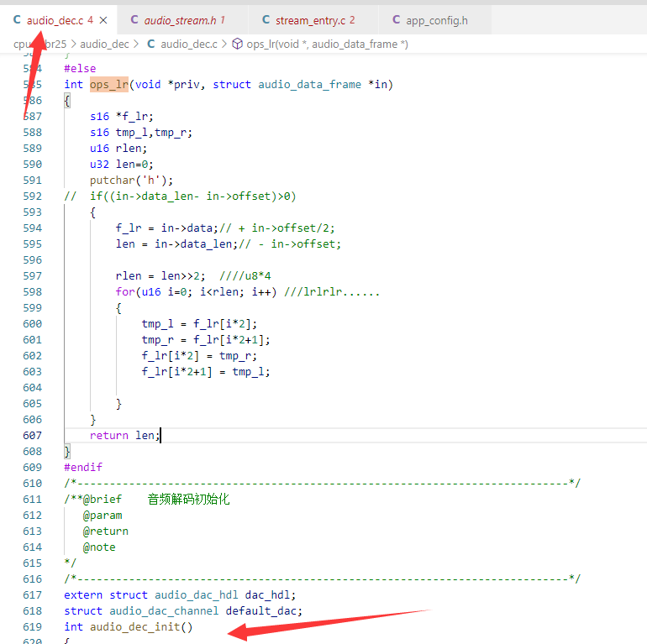Open the audio_stream.h tab

[181, 20]
